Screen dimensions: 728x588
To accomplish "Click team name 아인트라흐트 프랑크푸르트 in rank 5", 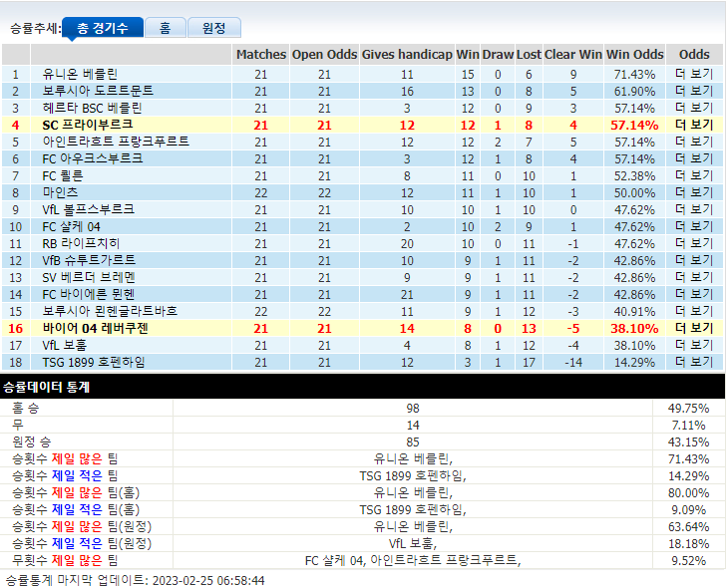I will point(116,142).
